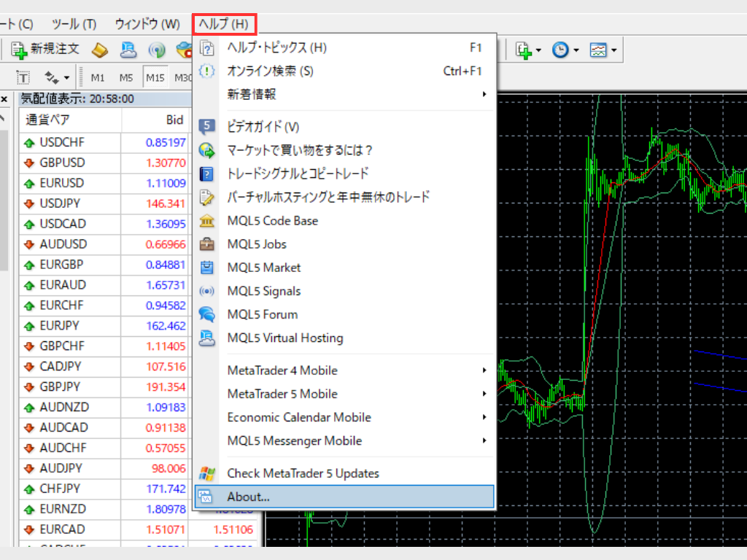Open トレードシグナルとコピートレード entry
The height and width of the screenshot is (560, 747).
click(344, 174)
